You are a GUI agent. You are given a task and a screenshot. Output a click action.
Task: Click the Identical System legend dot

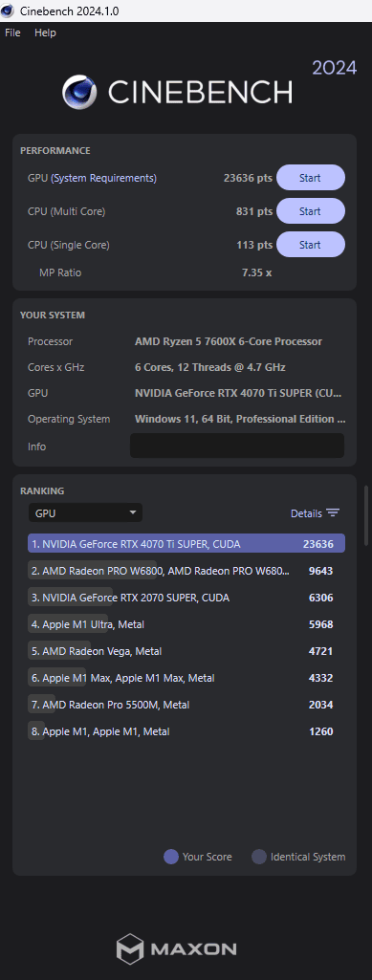(x=259, y=857)
